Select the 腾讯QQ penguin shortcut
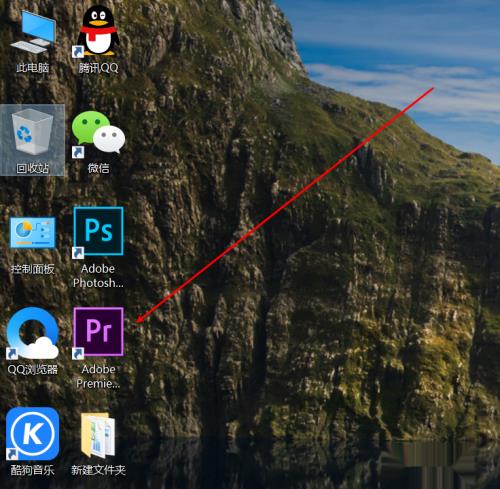This screenshot has width=500, height=489. click(x=98, y=31)
